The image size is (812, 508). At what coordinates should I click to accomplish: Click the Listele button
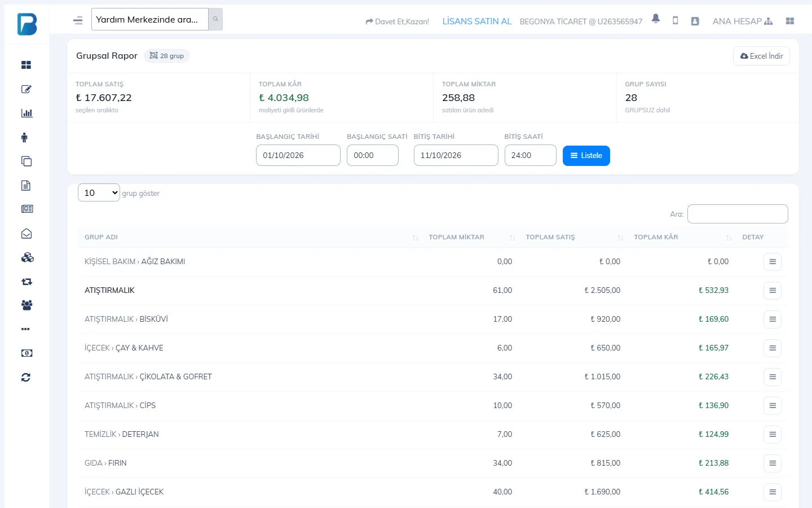(x=586, y=155)
